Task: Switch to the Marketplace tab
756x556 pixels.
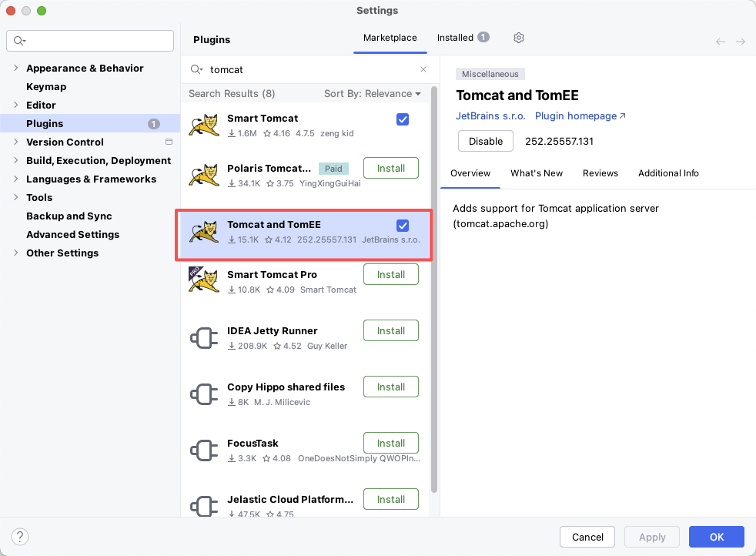Action: coord(390,38)
